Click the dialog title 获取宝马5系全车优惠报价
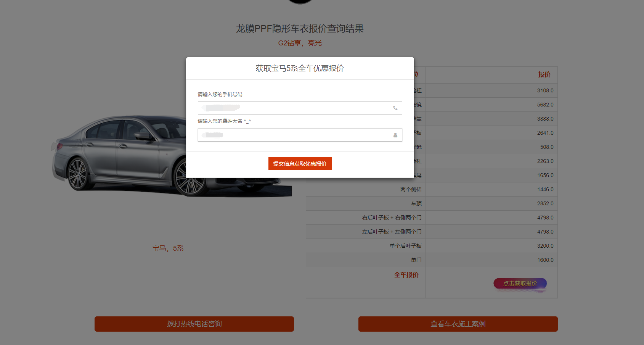Image resolution: width=644 pixels, height=345 pixels. [300, 68]
